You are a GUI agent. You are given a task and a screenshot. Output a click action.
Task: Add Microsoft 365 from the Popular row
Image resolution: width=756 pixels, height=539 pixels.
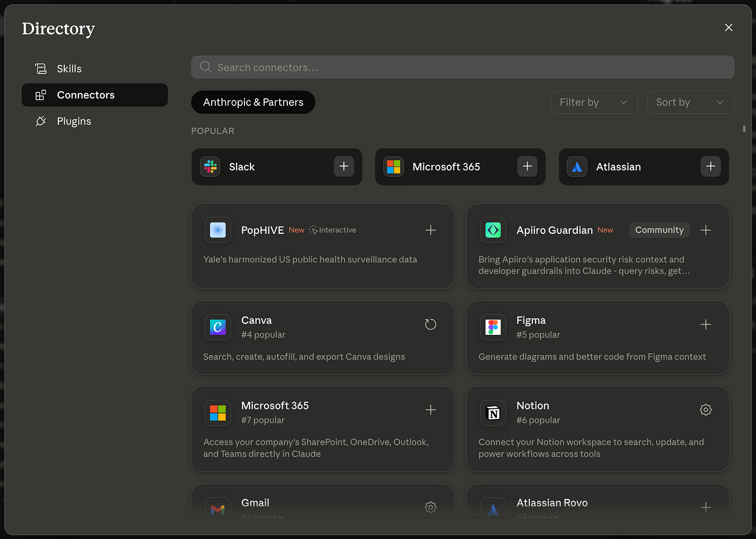pos(528,166)
